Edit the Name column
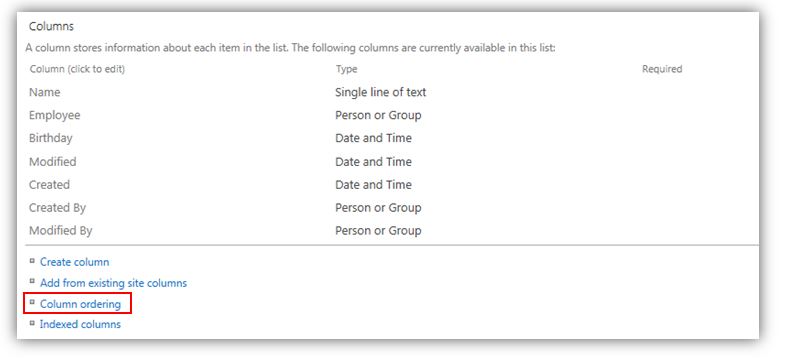Screen dimensions: 793x362 pos(45,92)
